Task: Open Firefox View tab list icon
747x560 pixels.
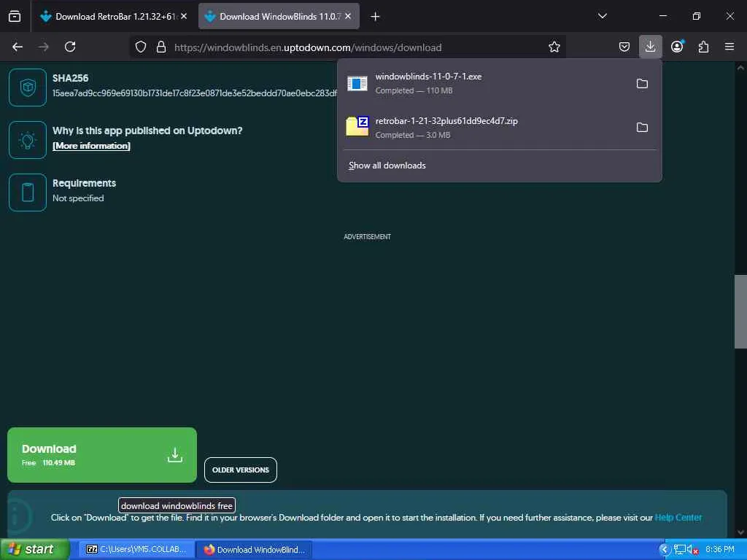Action: (15, 16)
